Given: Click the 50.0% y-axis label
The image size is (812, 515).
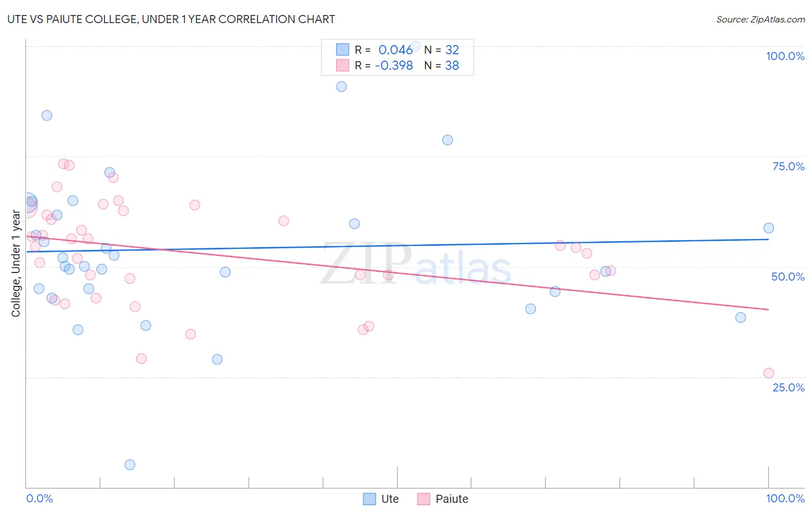Looking at the screenshot, I should pyautogui.click(x=788, y=277).
